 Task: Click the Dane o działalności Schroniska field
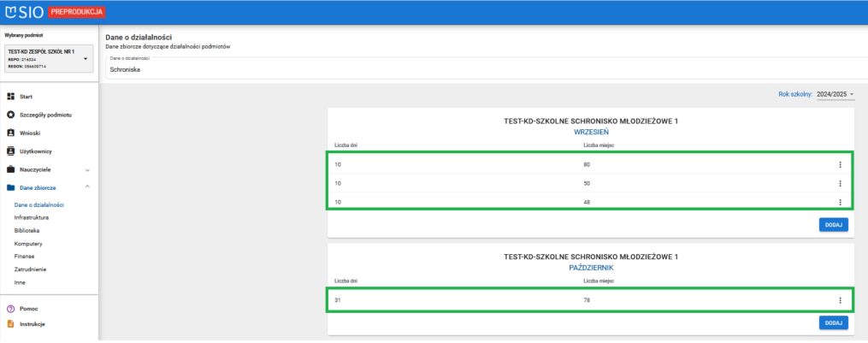click(x=479, y=69)
